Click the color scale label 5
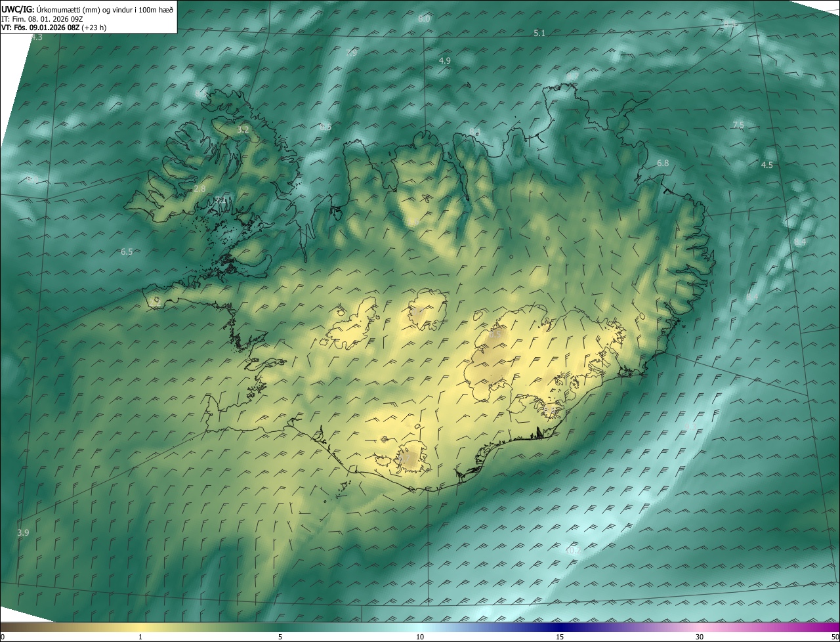The width and height of the screenshot is (840, 642). pos(280,637)
